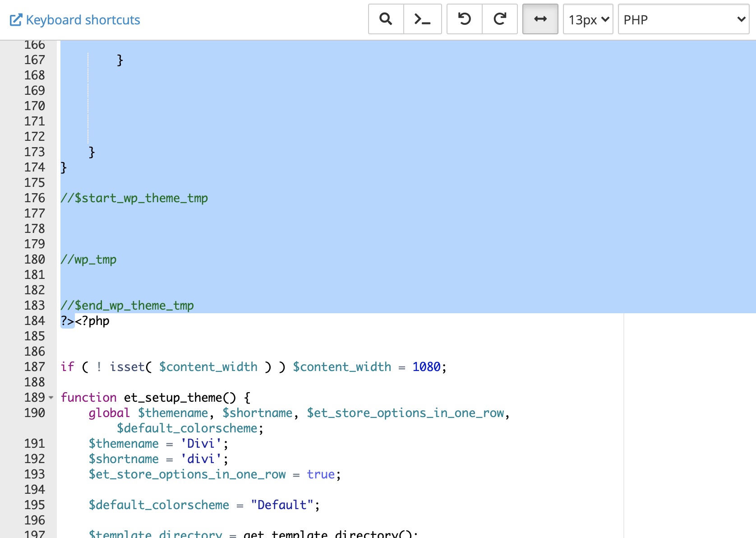Click the //wp_tmp comment line
The width and height of the screenshot is (756, 538).
click(88, 260)
